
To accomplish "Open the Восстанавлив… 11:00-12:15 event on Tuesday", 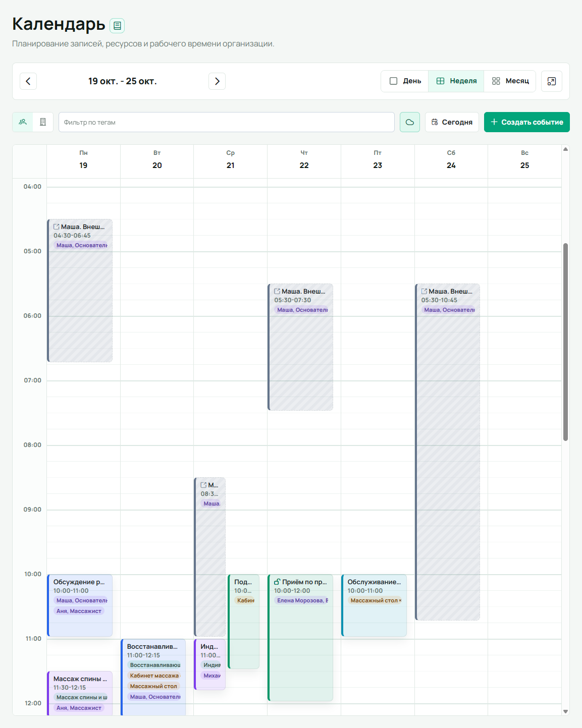I will tap(153, 677).
